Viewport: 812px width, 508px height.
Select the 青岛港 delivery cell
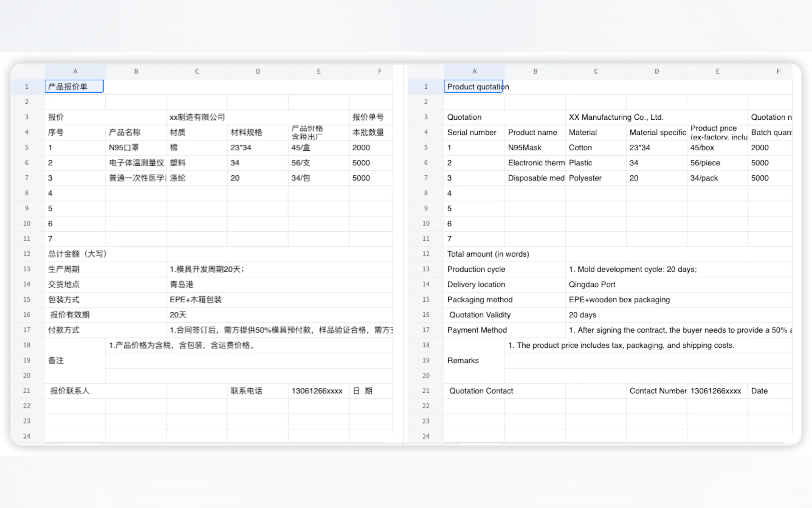(182, 284)
